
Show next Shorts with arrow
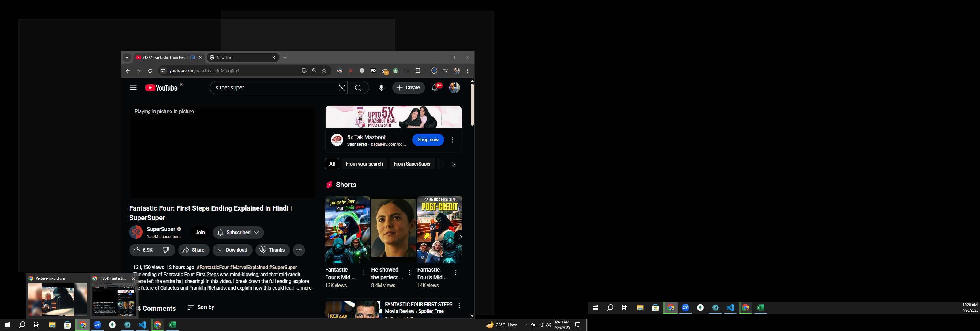(460, 237)
